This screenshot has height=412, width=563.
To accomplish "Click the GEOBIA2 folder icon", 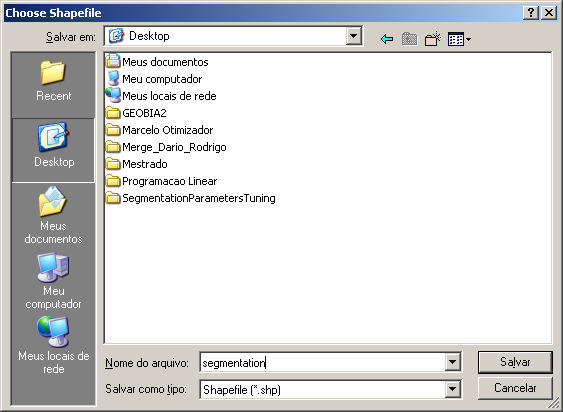I will (x=113, y=113).
